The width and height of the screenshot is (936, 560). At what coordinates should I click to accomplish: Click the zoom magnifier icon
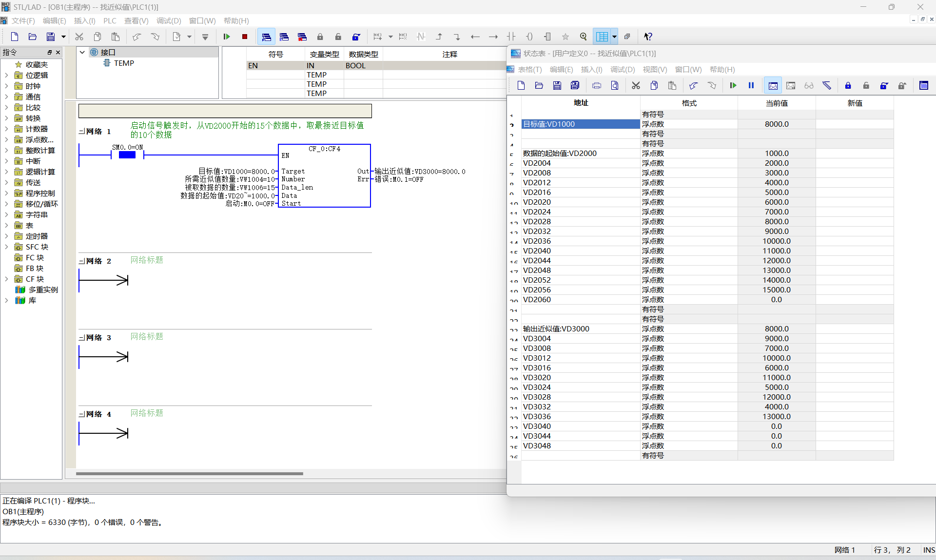584,37
